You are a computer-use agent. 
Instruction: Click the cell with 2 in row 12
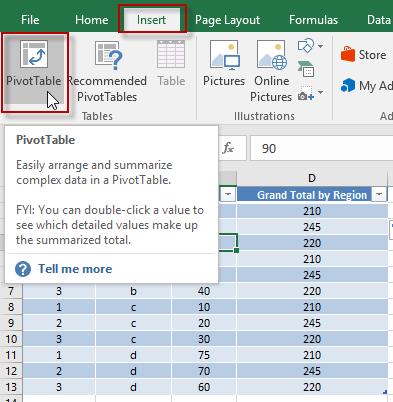[x=59, y=371]
